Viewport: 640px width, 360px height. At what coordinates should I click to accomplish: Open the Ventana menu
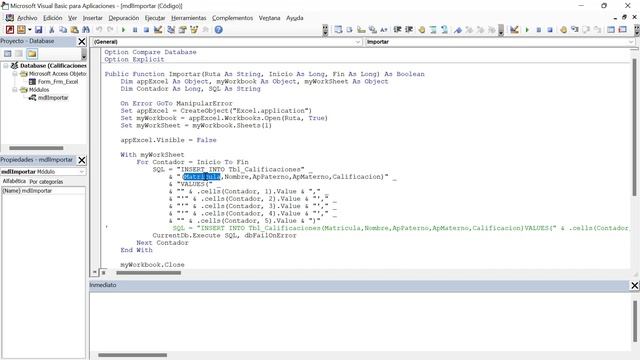pyautogui.click(x=269, y=18)
